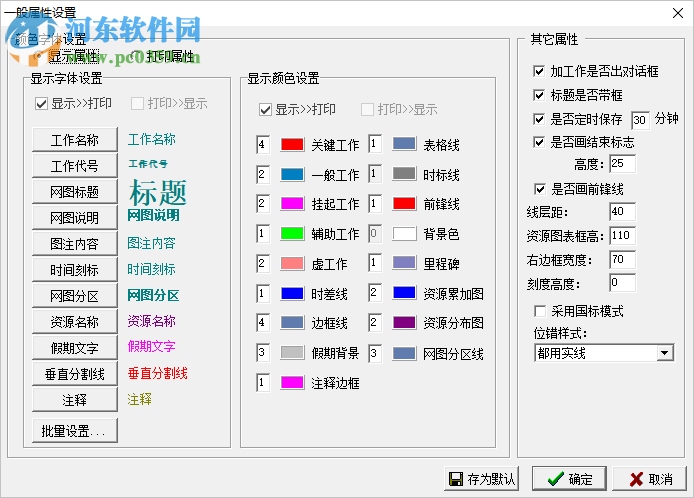
Task: Click the 标题 font preview text
Action: 158,192
